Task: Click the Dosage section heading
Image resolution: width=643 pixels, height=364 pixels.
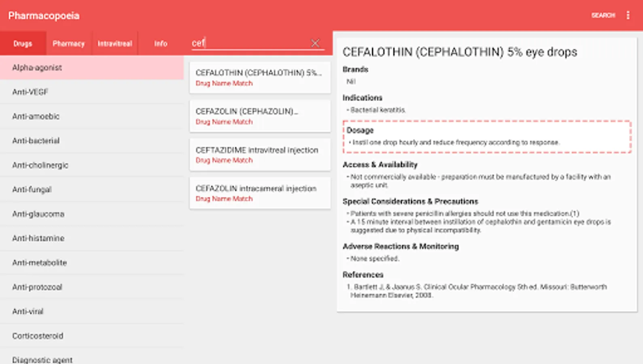Action: (360, 130)
